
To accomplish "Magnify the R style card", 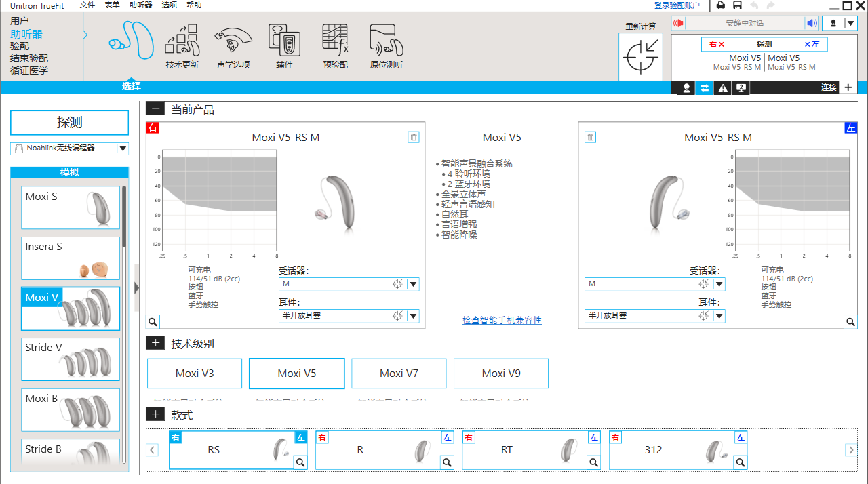I will coord(447,462).
